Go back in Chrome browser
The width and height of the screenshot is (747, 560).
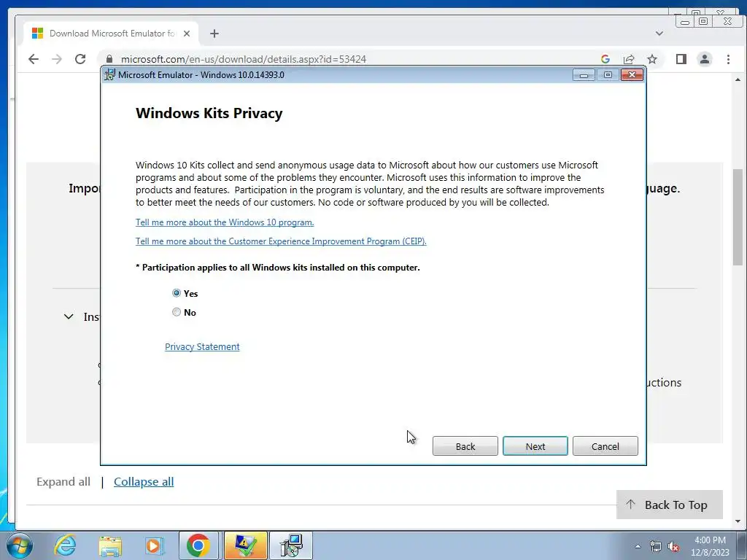tap(34, 59)
